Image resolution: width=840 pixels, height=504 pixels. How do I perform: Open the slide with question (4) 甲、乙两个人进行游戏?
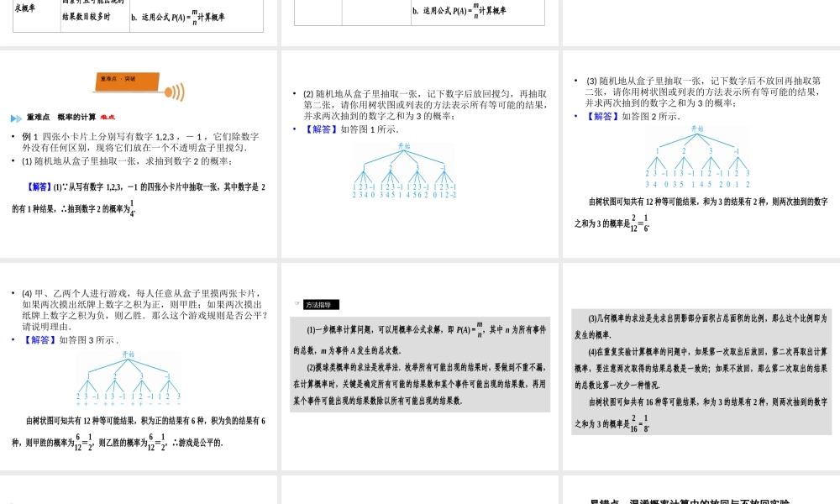click(x=139, y=366)
